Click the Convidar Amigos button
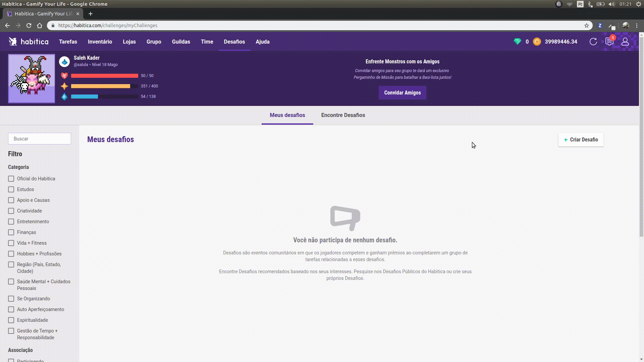Viewport: 644px width, 362px height. click(x=402, y=93)
